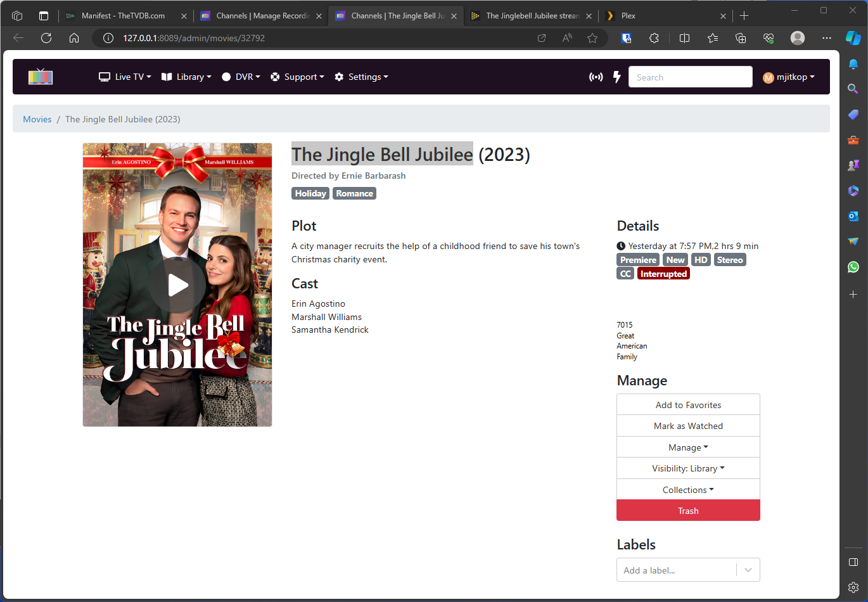Click the live broadcast signal icon
868x602 pixels.
[596, 77]
